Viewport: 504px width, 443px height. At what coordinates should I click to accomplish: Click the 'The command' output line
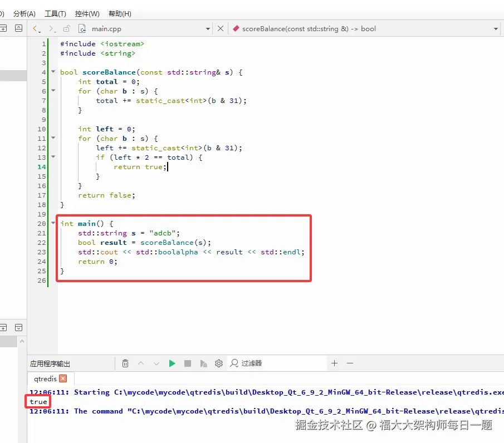(x=267, y=411)
